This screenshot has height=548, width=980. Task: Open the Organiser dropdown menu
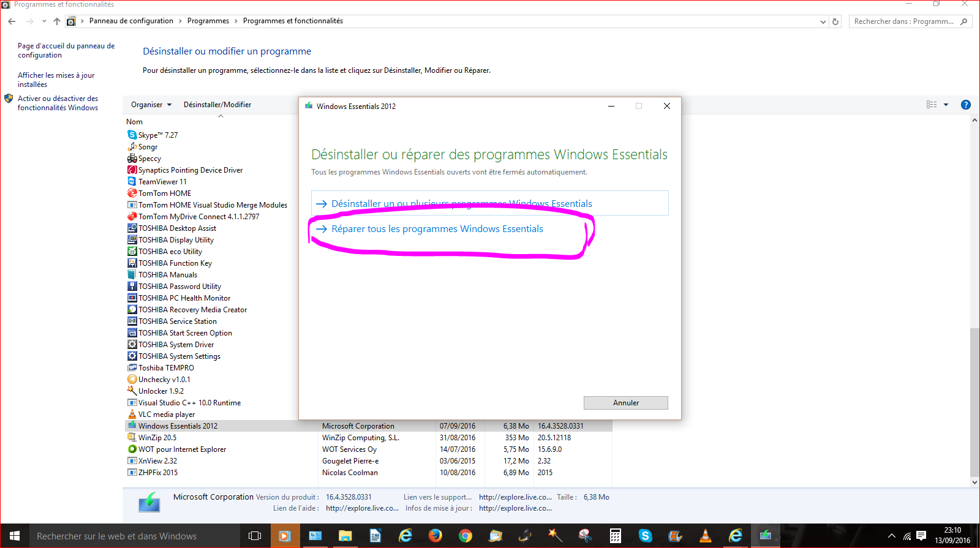(151, 105)
